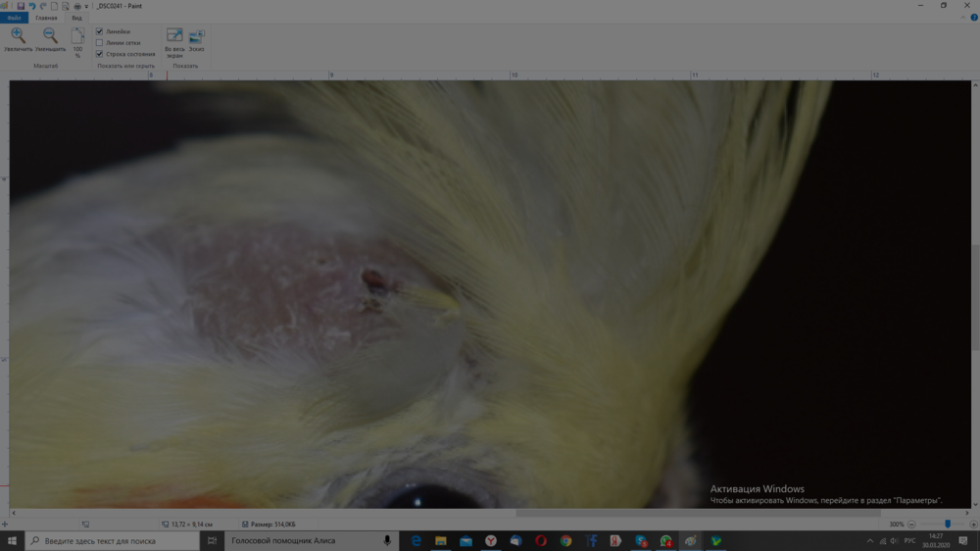Click the Уменьшить (zoom out) magnifier icon
This screenshot has height=551, width=980.
click(x=50, y=36)
